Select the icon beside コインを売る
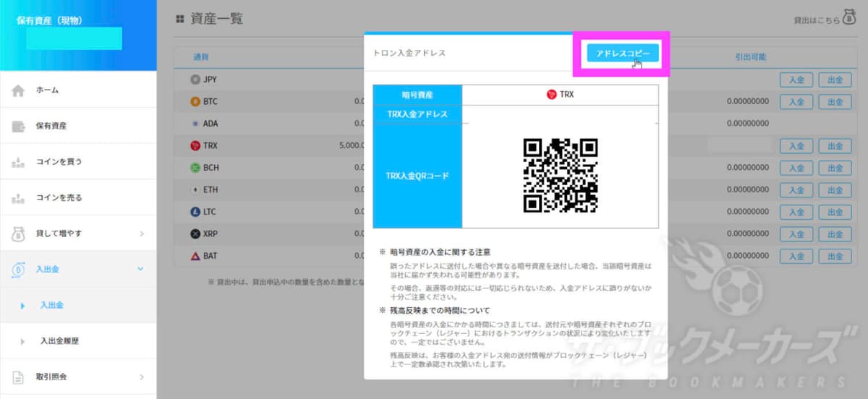This screenshot has width=868, height=399. point(19,198)
